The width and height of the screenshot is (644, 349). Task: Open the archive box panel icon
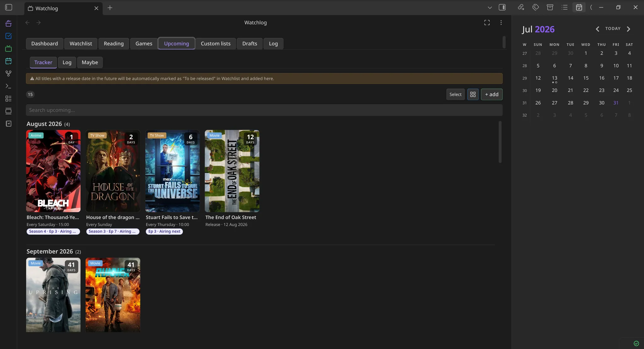click(550, 7)
